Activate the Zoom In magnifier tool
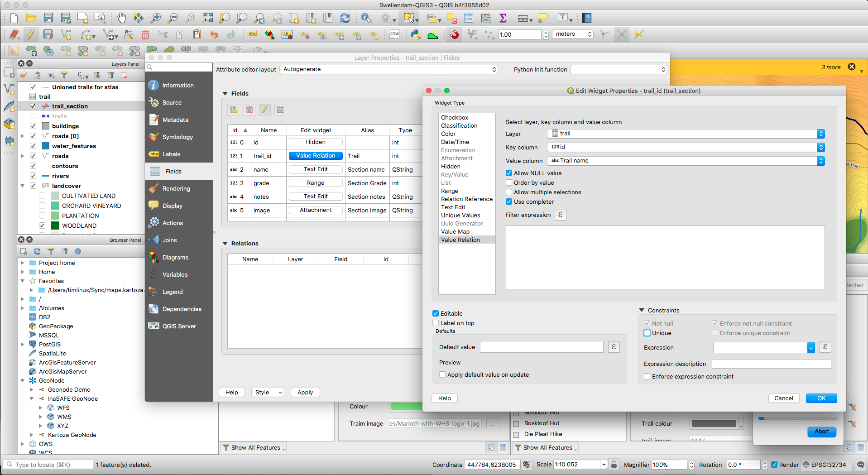This screenshot has width=868, height=475. [x=156, y=18]
